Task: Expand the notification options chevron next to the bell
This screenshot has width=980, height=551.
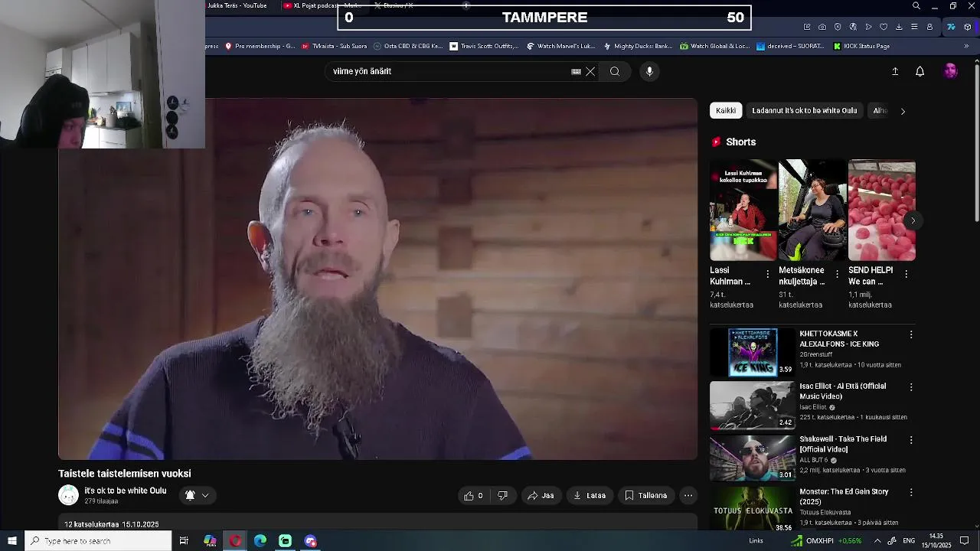Action: coord(205,495)
